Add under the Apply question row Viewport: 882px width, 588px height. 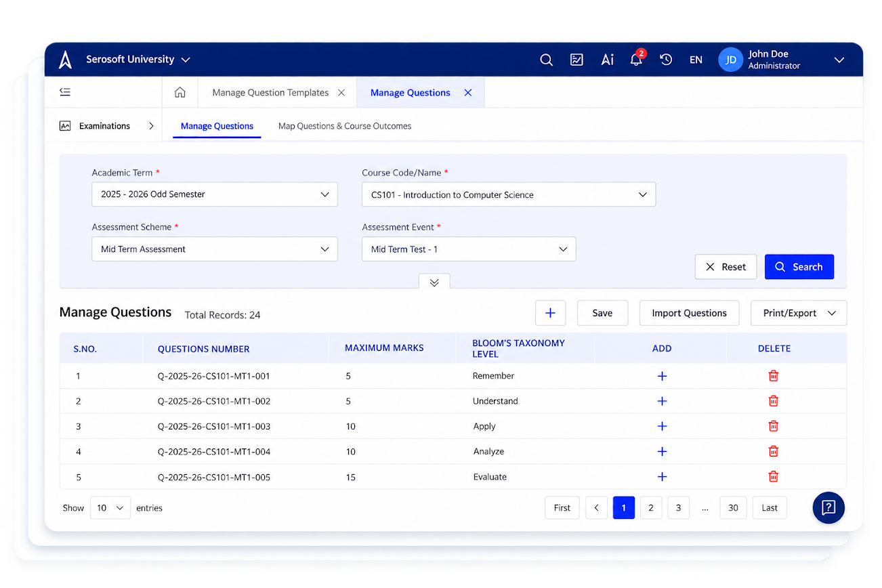pyautogui.click(x=662, y=426)
